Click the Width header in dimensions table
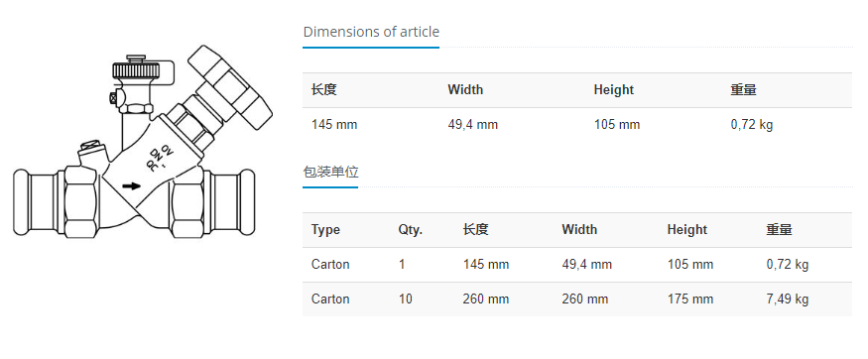 click(x=465, y=89)
